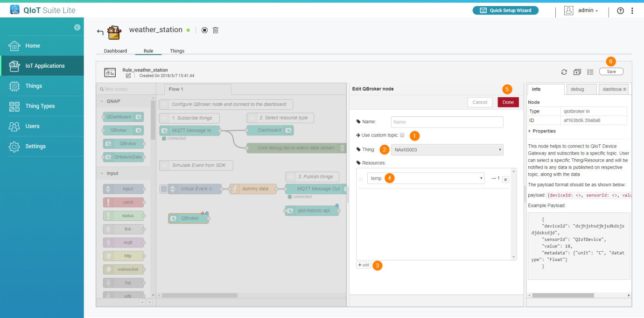This screenshot has height=318, width=644.
Task: Open the temp resource dropdown
Action: click(x=425, y=178)
